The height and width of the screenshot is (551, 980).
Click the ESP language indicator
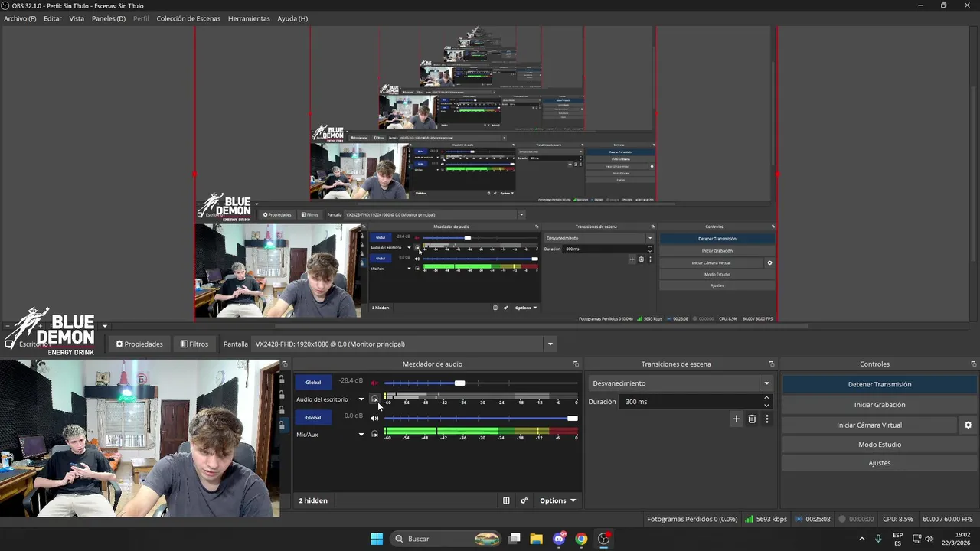(x=897, y=539)
